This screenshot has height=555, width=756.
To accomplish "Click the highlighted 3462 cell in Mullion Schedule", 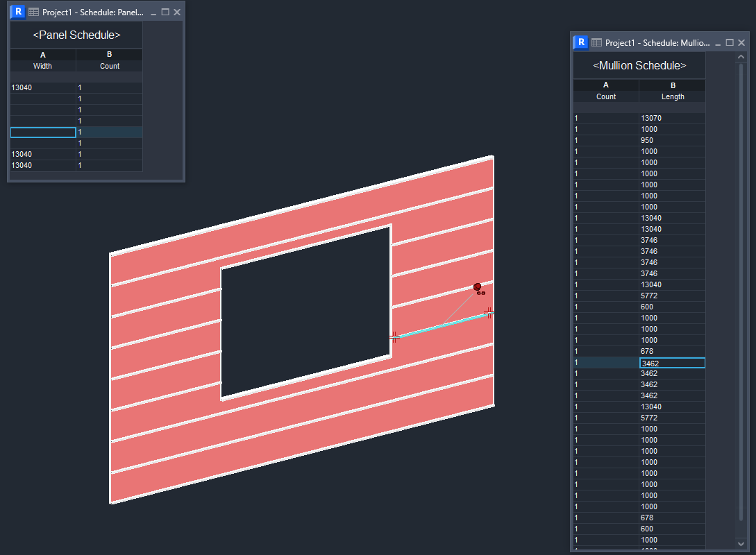I will (x=671, y=362).
